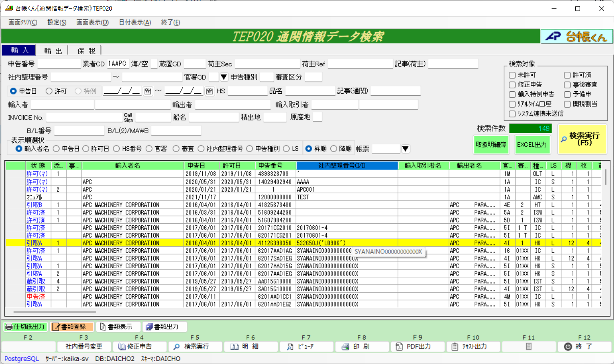Click the B/L番号 input field
The image size is (614, 364).
[x=79, y=130]
